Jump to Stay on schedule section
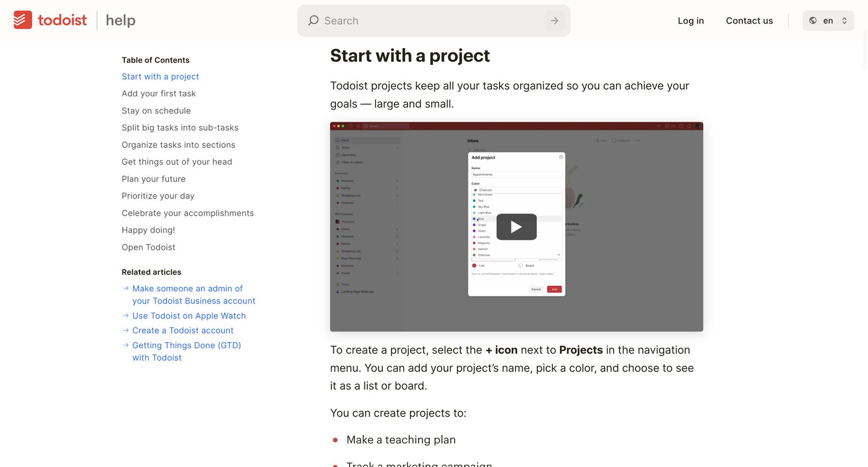Screen dimensions: 868x467 pos(156,111)
